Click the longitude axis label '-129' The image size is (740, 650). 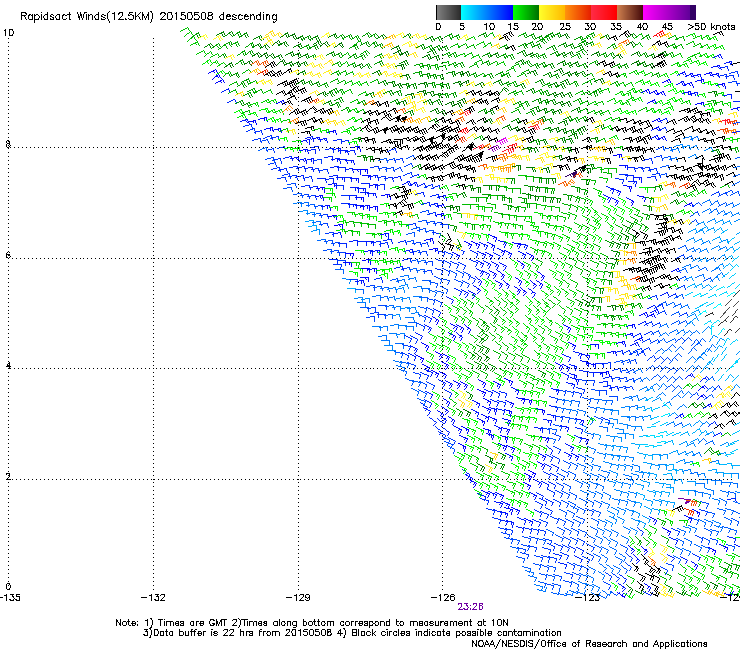click(x=298, y=597)
